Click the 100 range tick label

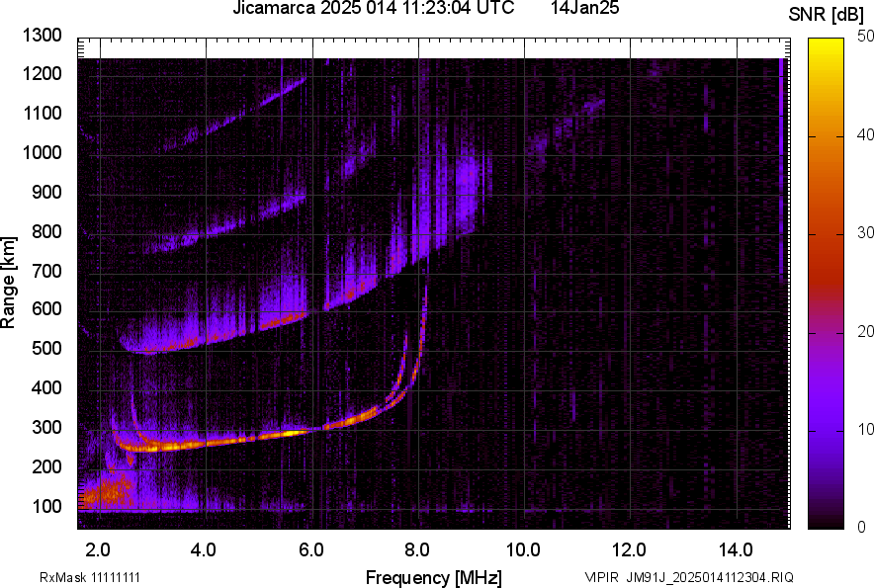pyautogui.click(x=46, y=506)
